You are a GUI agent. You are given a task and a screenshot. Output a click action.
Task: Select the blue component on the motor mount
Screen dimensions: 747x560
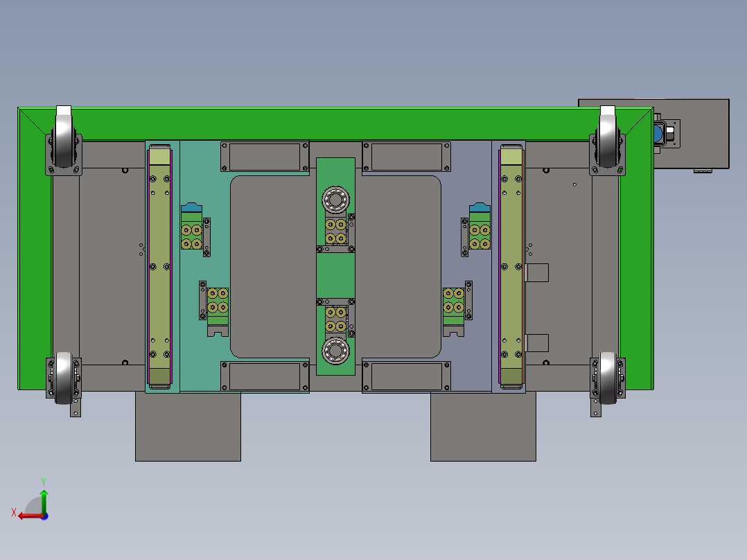coord(658,134)
